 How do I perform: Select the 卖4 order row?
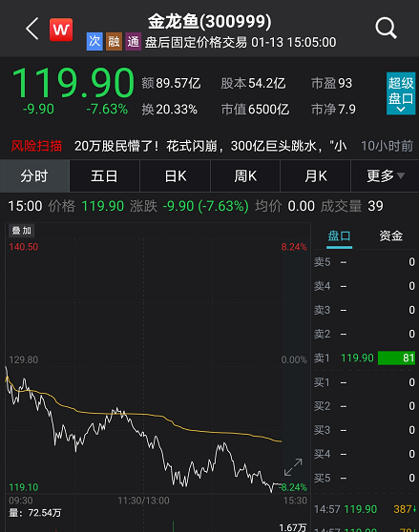click(365, 286)
